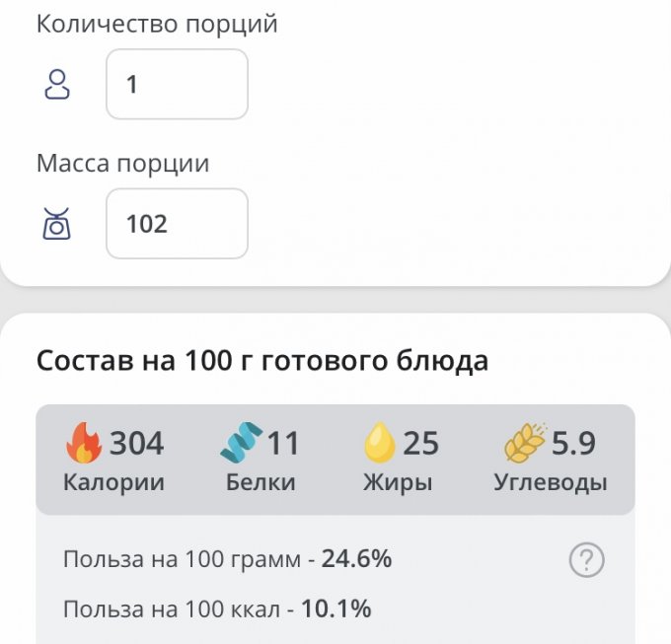This screenshot has height=644, width=671.
Task: Click the Калории label
Action: point(113,483)
